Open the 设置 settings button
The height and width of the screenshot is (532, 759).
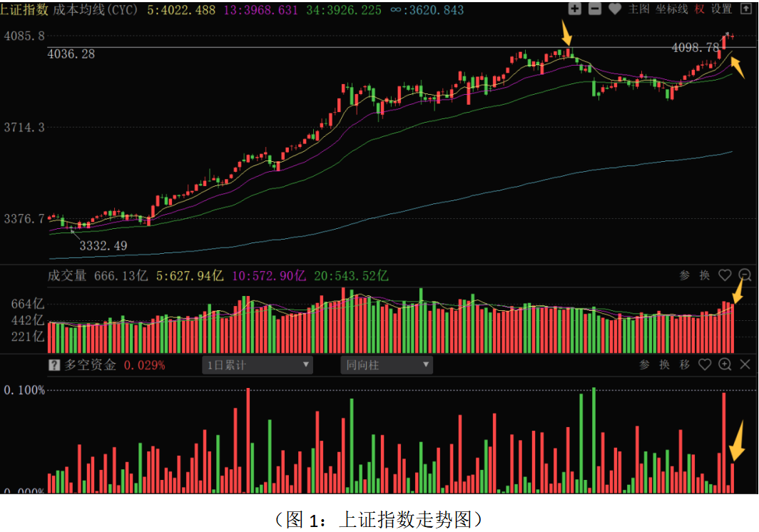(722, 9)
